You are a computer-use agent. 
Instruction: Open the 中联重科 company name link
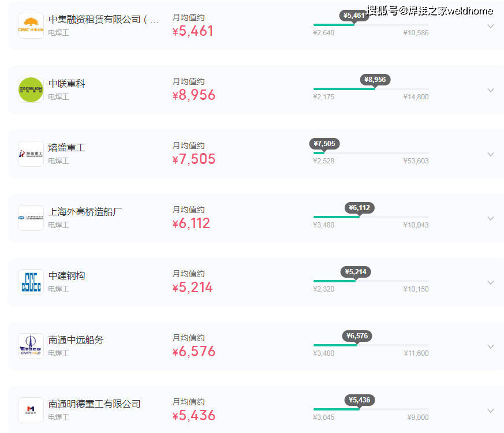click(x=66, y=84)
